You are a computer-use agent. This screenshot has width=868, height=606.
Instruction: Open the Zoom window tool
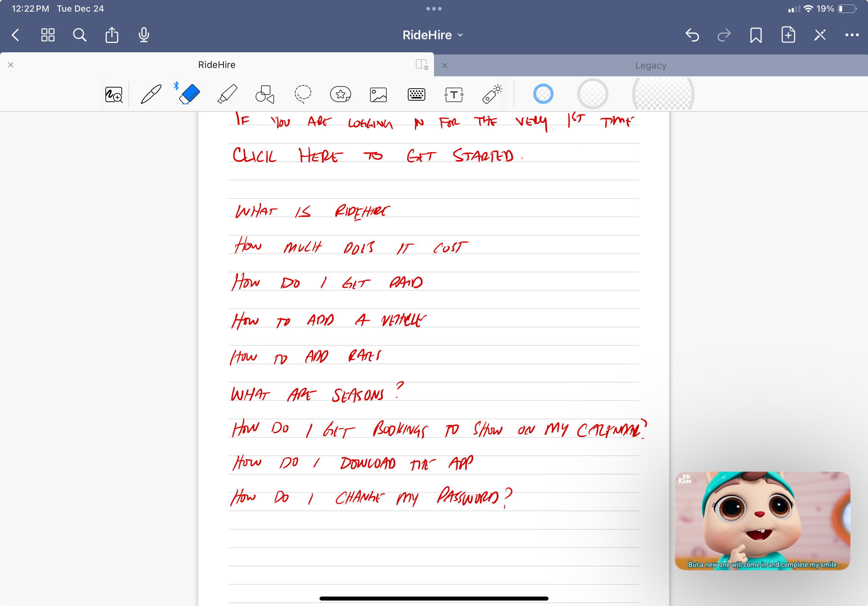pyautogui.click(x=114, y=94)
